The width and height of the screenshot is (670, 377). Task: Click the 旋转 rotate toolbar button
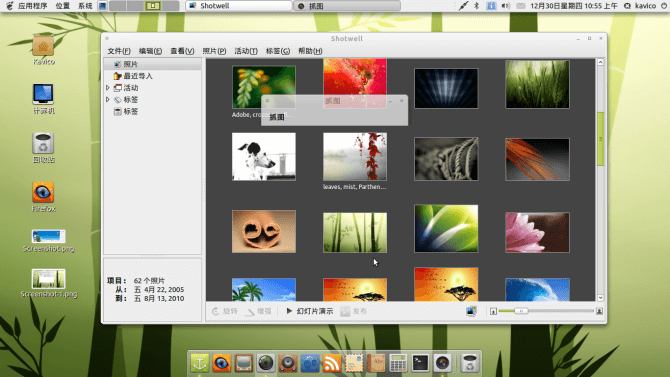(225, 311)
